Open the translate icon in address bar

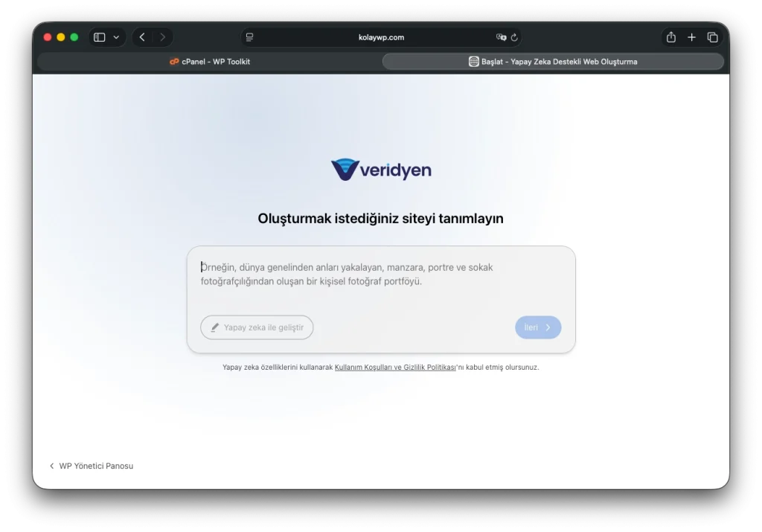501,37
